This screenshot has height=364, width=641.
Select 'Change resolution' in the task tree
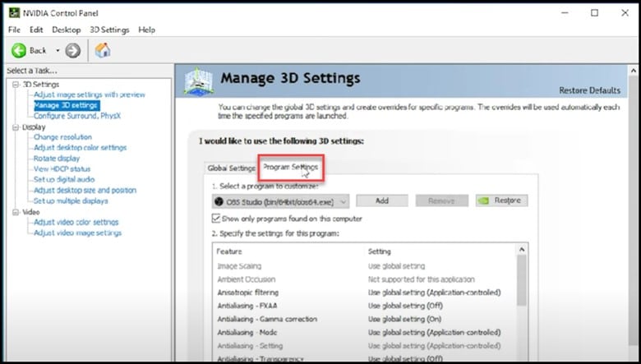pos(62,137)
